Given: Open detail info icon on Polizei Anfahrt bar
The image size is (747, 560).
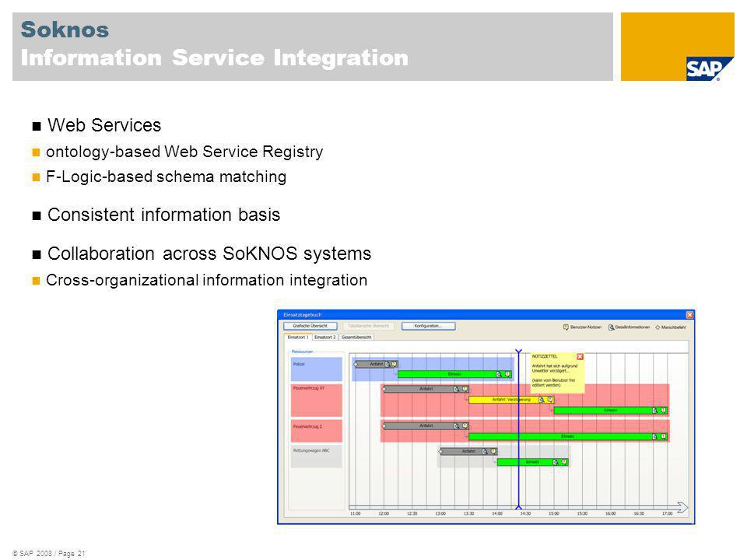Looking at the screenshot, I should click(388, 364).
